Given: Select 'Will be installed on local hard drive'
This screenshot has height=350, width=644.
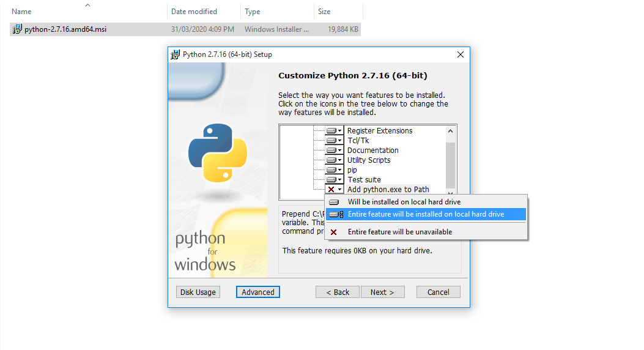Looking at the screenshot, I should coord(404,202).
